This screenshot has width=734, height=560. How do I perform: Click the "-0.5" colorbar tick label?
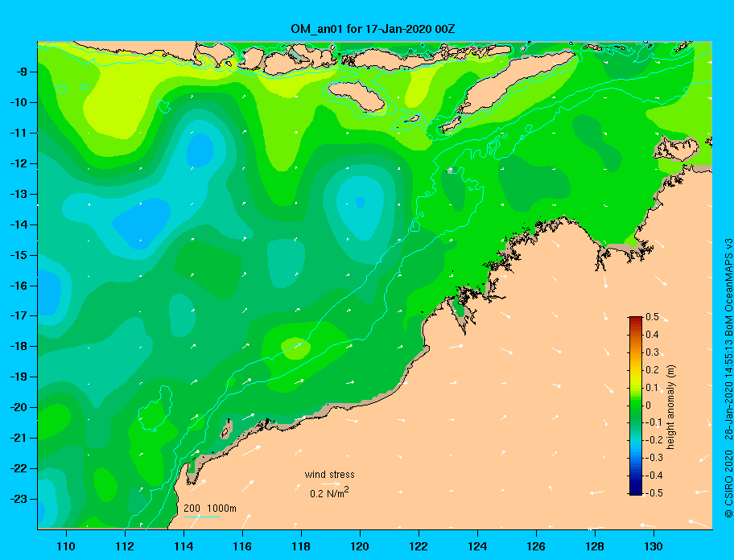(654, 493)
